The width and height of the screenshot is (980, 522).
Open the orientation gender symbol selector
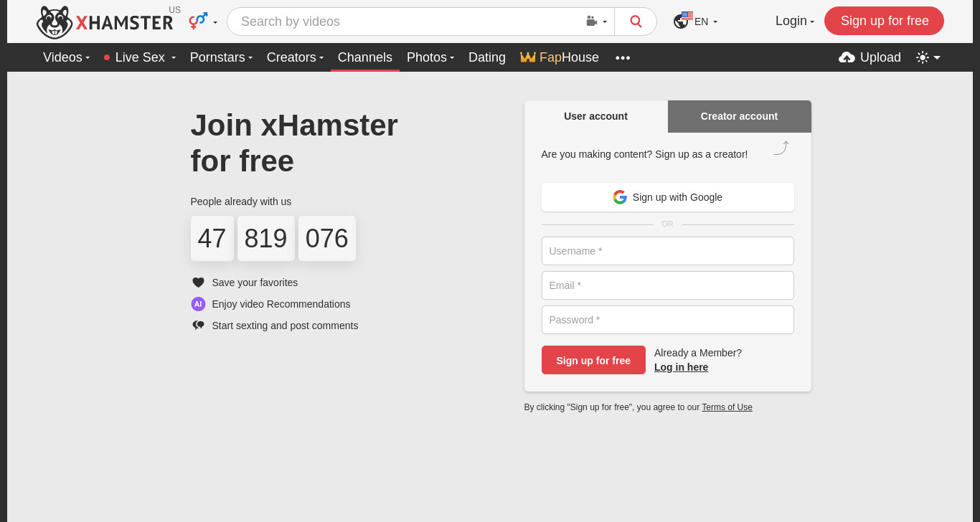(203, 22)
